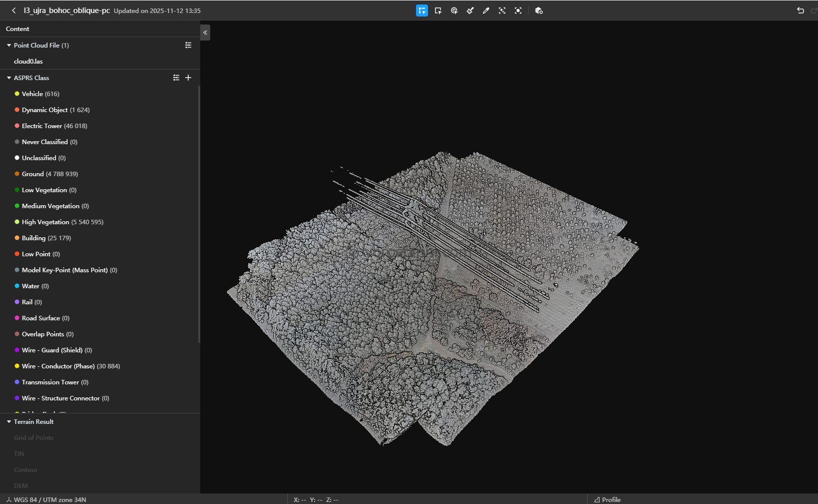Collapse the ASPRS Class section
The image size is (818, 504).
point(9,78)
